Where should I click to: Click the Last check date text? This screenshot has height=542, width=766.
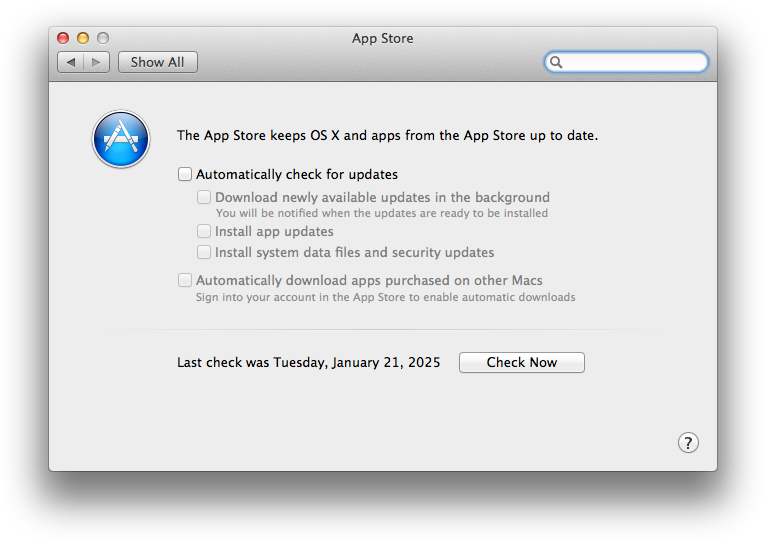pyautogui.click(x=308, y=362)
